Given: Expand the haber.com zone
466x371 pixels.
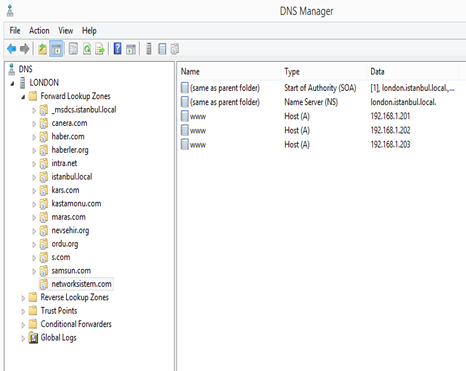Looking at the screenshot, I should (x=34, y=137).
